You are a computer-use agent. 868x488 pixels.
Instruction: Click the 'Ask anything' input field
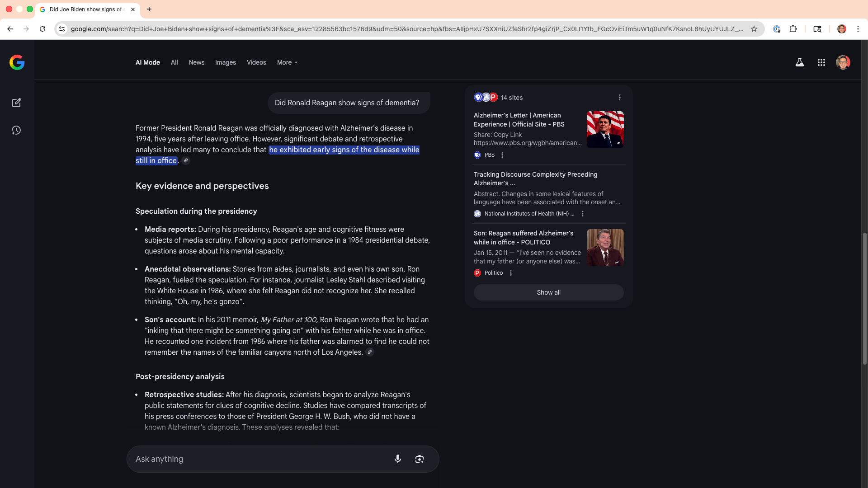(x=258, y=459)
